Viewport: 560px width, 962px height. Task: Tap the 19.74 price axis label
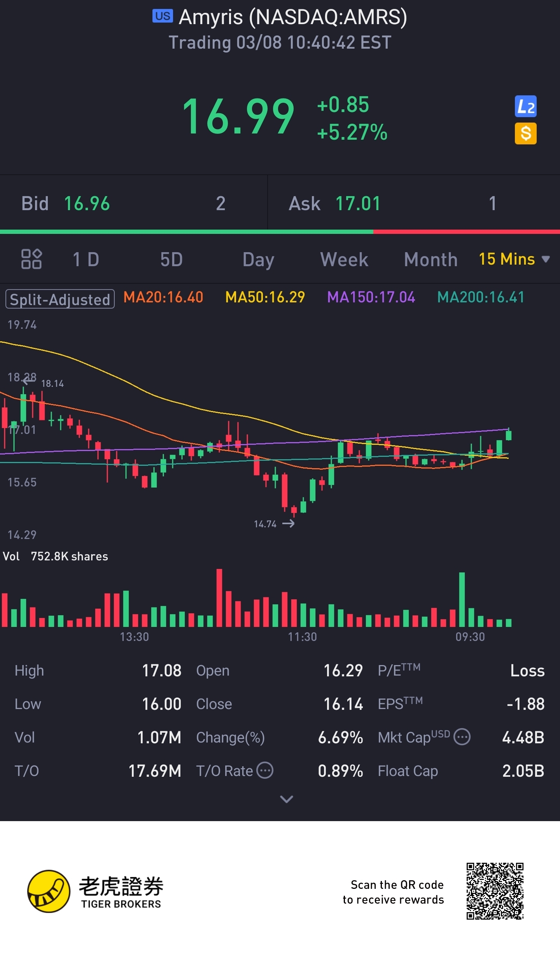tap(22, 325)
